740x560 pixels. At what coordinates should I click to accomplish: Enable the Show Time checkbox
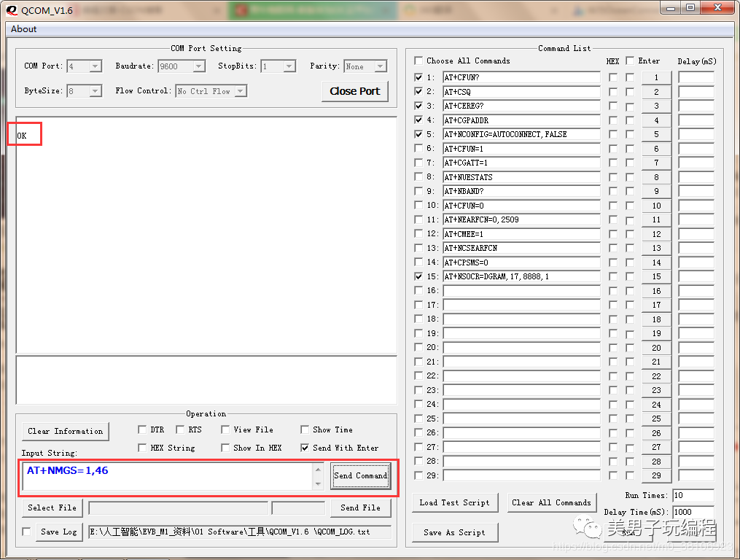[x=305, y=429]
